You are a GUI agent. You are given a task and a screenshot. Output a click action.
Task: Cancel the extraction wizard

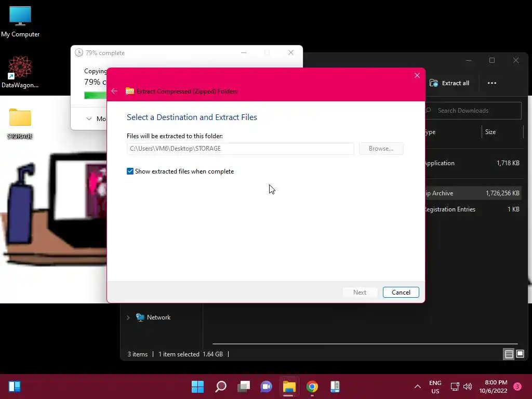point(401,292)
